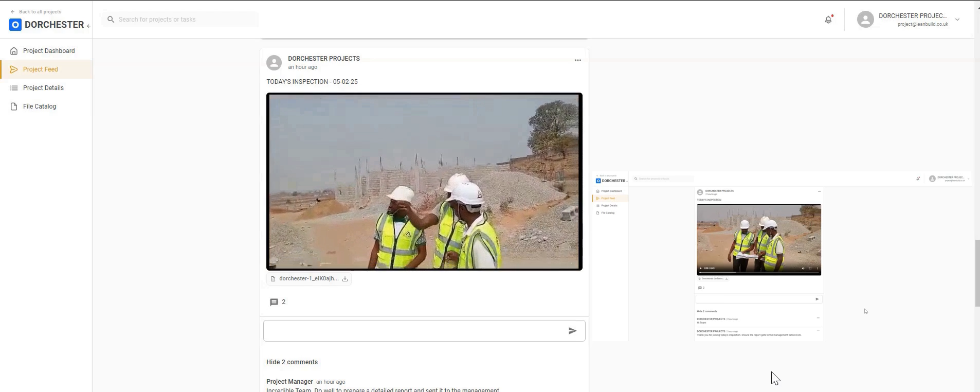Click the dorchester-1 file attachment chip
This screenshot has height=392, width=980.
pos(307,279)
